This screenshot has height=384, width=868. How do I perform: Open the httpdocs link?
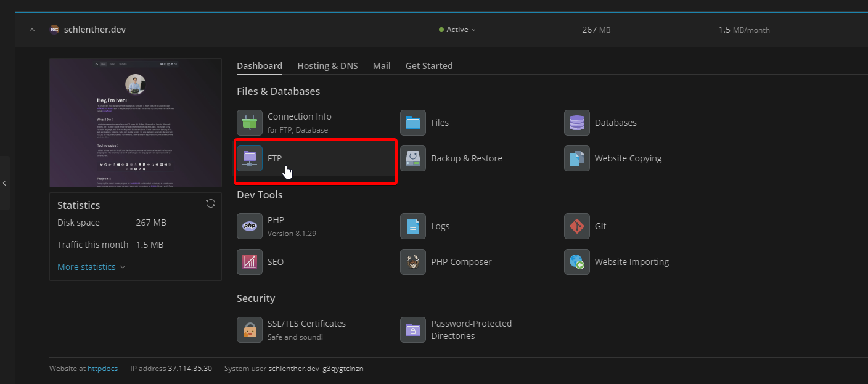coord(102,369)
